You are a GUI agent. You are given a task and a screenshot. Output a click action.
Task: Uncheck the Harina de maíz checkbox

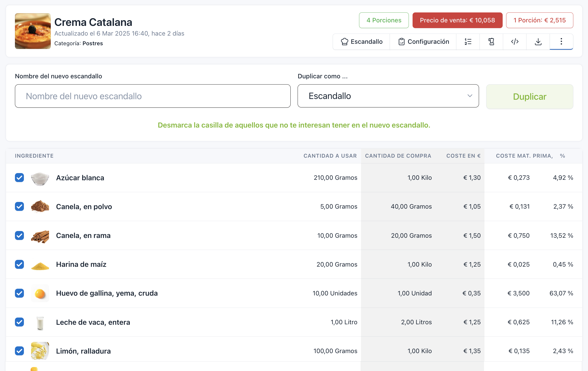(x=19, y=264)
